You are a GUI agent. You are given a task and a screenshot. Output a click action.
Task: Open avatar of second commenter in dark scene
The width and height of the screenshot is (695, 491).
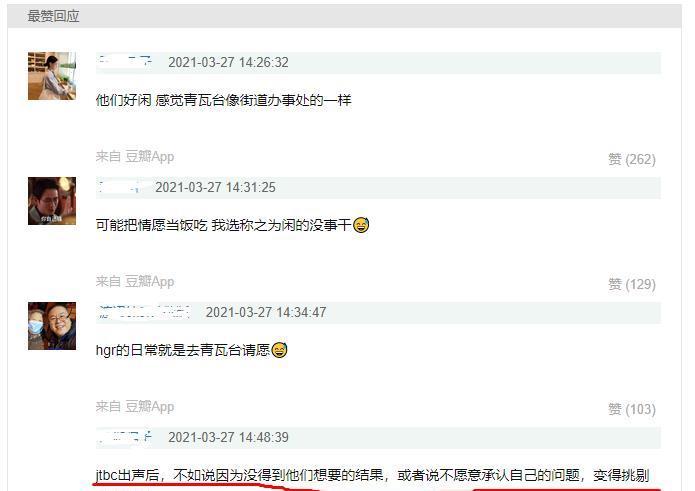click(x=52, y=201)
